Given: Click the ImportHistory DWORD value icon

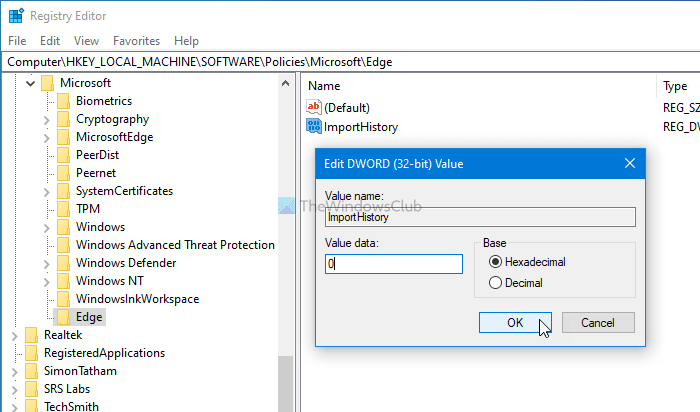Looking at the screenshot, I should (313, 126).
